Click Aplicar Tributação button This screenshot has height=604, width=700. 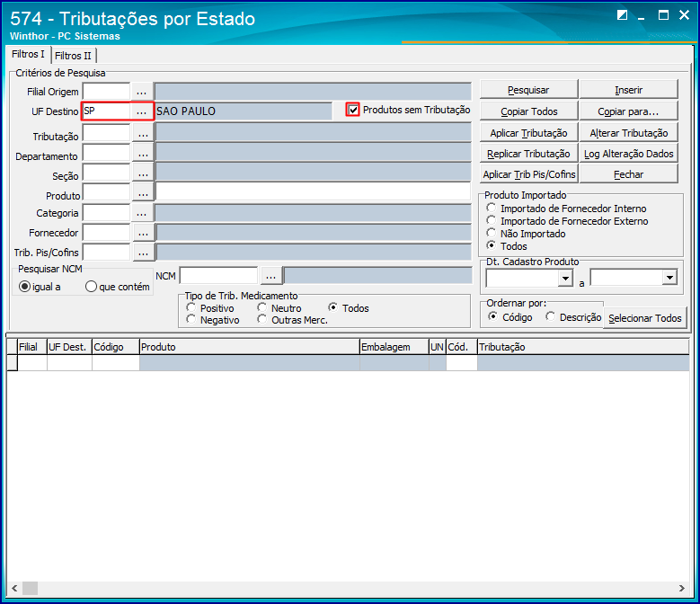(x=528, y=133)
